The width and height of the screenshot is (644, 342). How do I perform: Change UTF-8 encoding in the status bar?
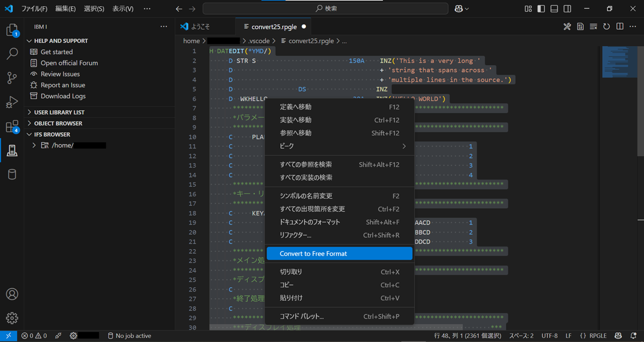(550, 336)
